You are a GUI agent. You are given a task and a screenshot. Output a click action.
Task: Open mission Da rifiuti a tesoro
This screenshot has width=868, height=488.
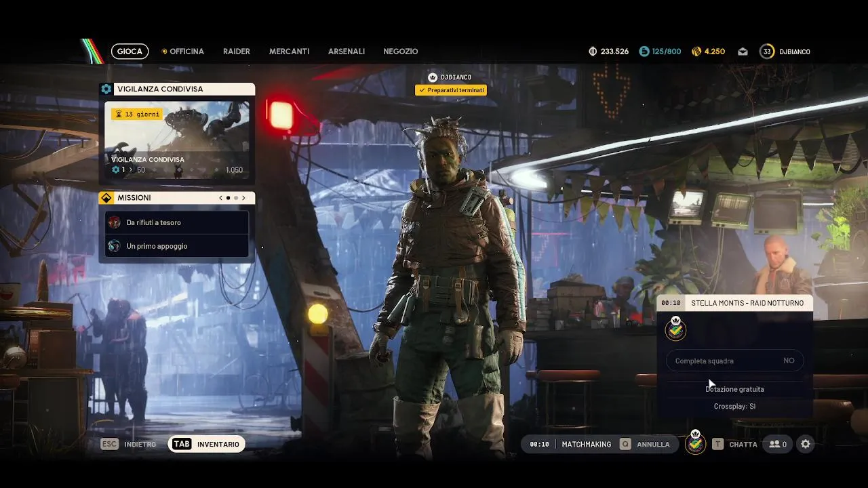point(177,222)
